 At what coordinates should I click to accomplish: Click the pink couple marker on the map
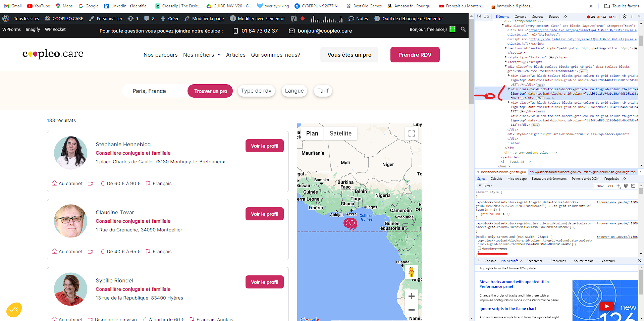(x=350, y=224)
